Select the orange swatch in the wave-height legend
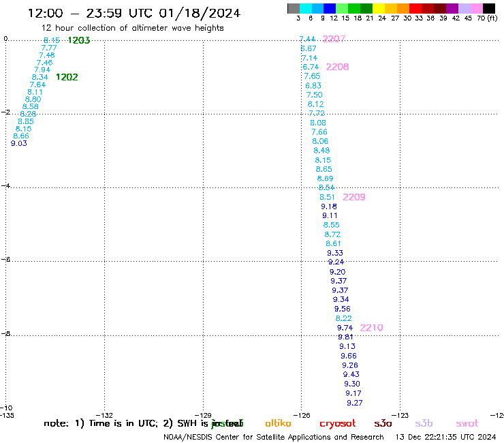 [x=403, y=8]
